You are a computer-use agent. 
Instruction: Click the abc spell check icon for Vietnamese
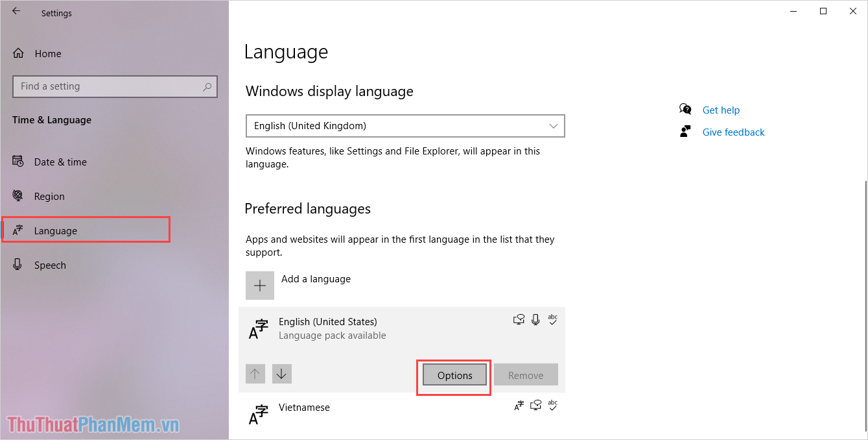pos(552,405)
